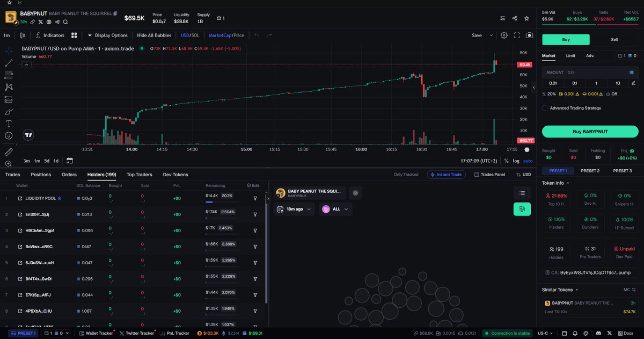Screen dimensions: 644x339
Task: Filter the LIQUIDITY POOL holder row
Action: 255,198
